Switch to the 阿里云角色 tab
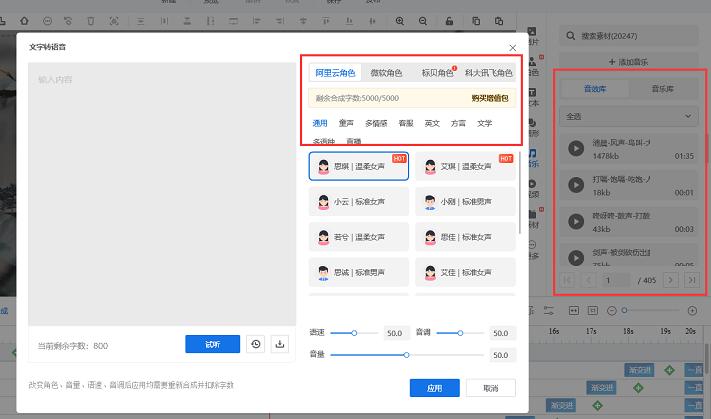Screen dimensions: 711x419 click(335, 73)
